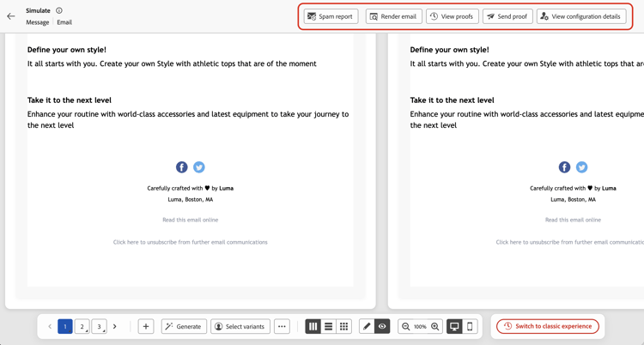Click 'Take it to the next level' heading in the left preview
Image resolution: width=644 pixels, height=345 pixels.
click(x=70, y=100)
